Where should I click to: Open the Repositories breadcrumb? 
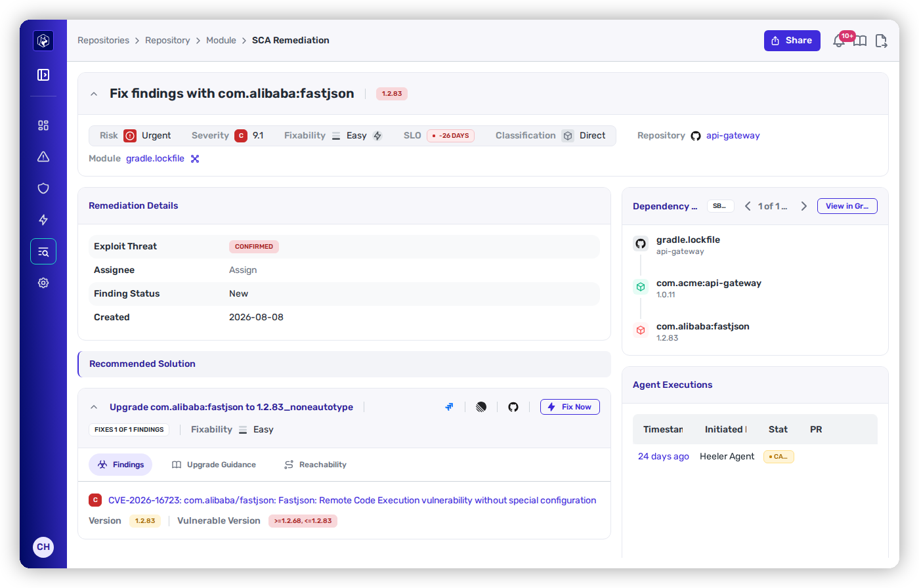(103, 40)
